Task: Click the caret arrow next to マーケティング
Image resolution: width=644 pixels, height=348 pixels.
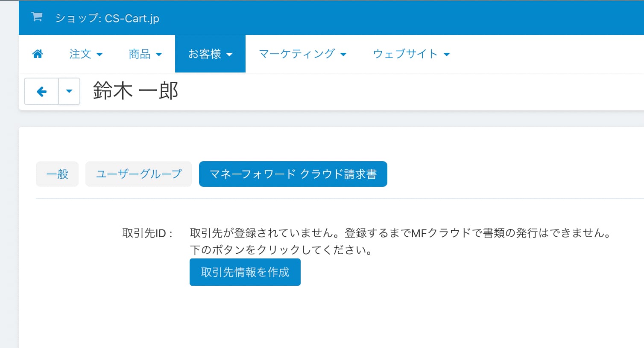Action: pyautogui.click(x=343, y=55)
